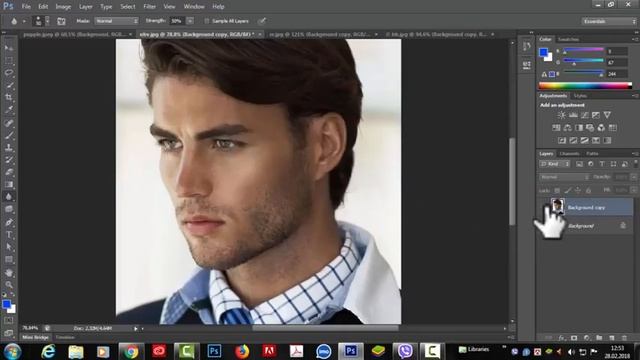Open the Essentials workspace dropdown
640x360 pixels.
pos(608,21)
